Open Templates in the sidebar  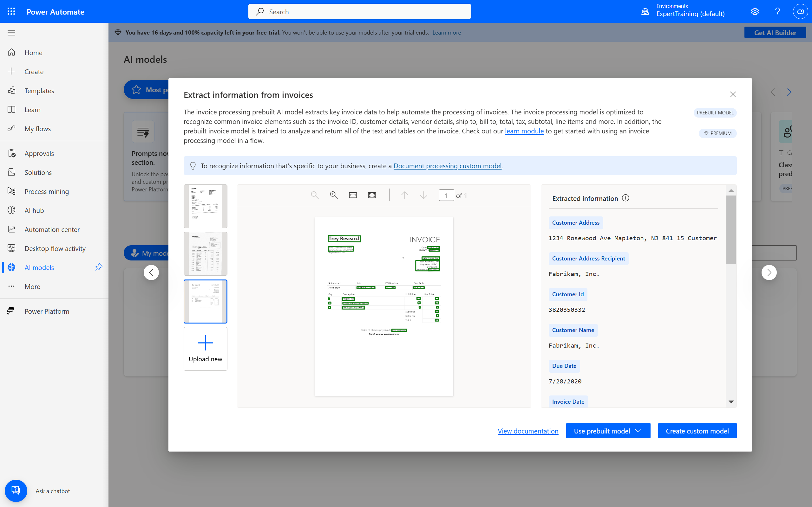pos(39,91)
